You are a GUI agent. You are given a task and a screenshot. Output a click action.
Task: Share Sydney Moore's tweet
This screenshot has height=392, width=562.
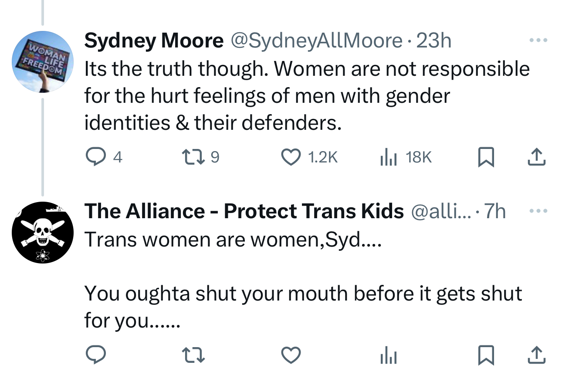(x=536, y=157)
